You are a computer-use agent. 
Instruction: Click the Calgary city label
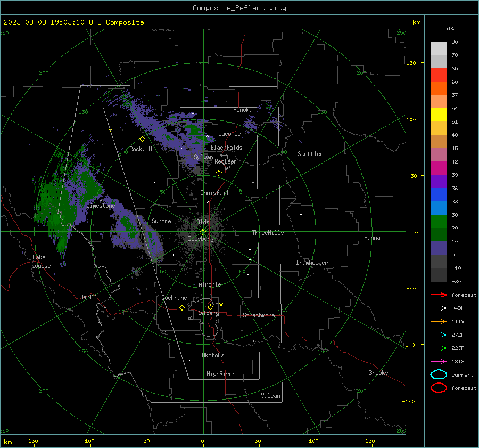click(x=208, y=313)
